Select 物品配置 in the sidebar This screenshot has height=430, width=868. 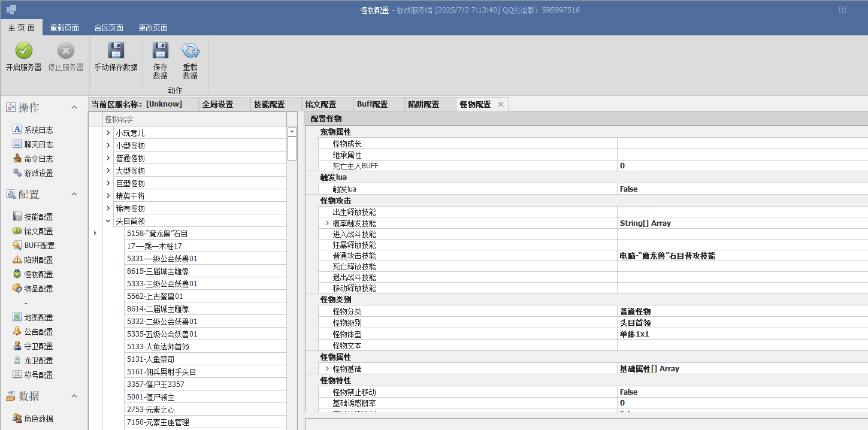(32, 289)
